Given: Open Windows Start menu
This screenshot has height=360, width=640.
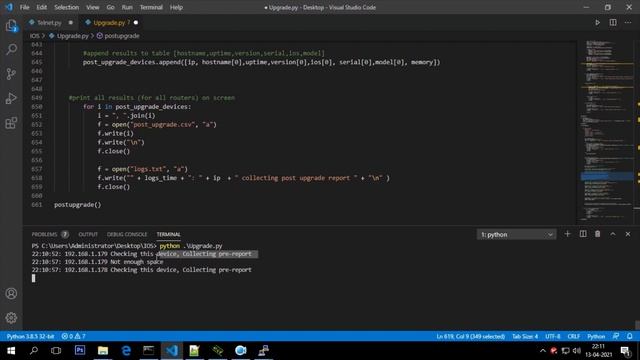Looking at the screenshot, I should 11,351.
